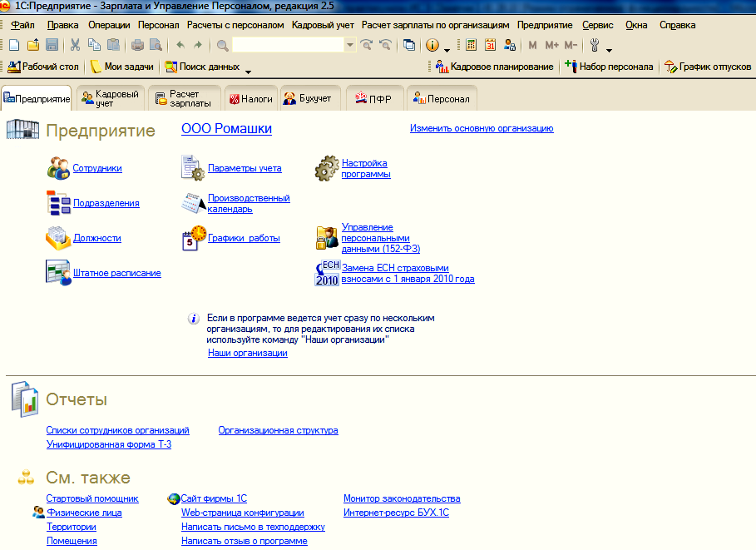This screenshot has width=756, height=550.
Task: Open the Физические лица link
Action: (x=84, y=513)
